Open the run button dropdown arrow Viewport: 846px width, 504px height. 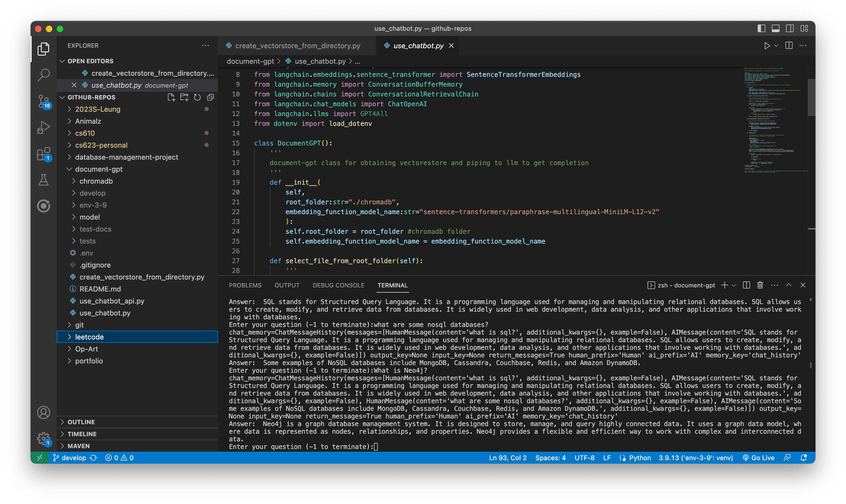[776, 45]
